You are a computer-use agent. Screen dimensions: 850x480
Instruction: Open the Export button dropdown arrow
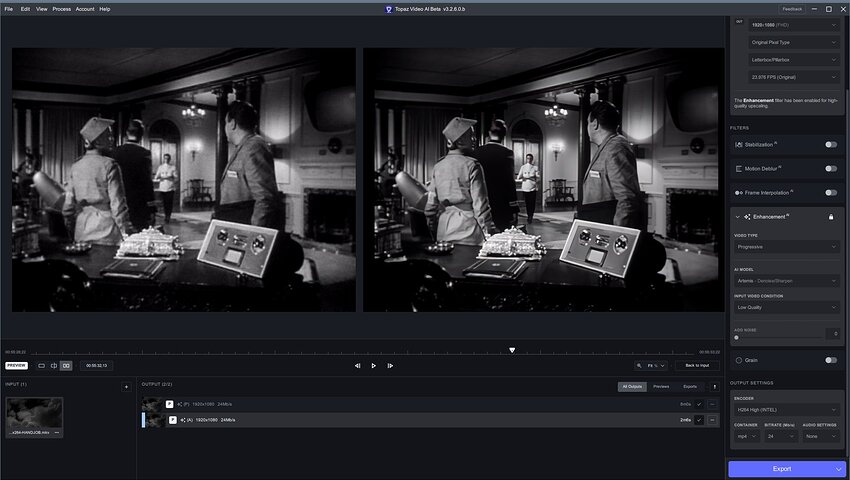point(839,469)
